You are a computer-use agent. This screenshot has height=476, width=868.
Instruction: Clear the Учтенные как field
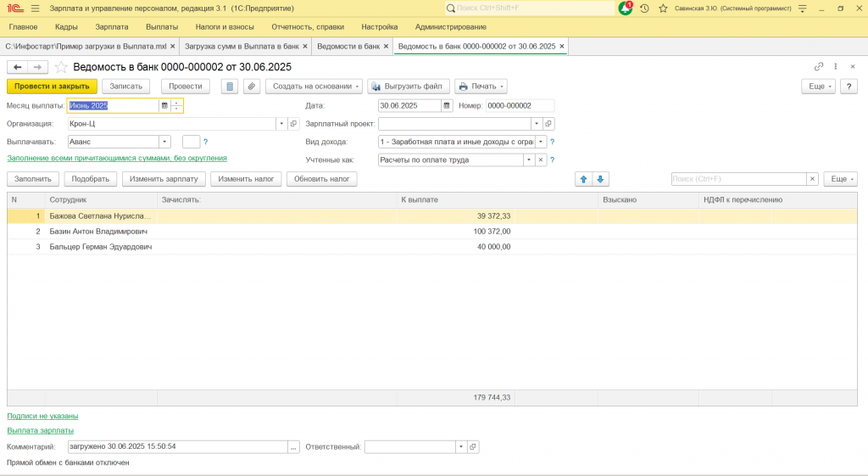[x=541, y=160]
